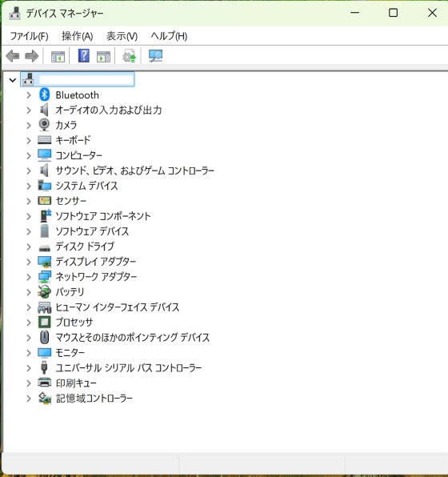Expand the ネットワーク アダプター node

29,277
